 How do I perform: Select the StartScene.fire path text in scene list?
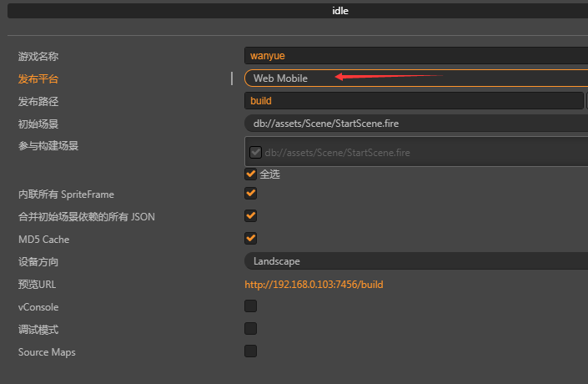point(337,153)
